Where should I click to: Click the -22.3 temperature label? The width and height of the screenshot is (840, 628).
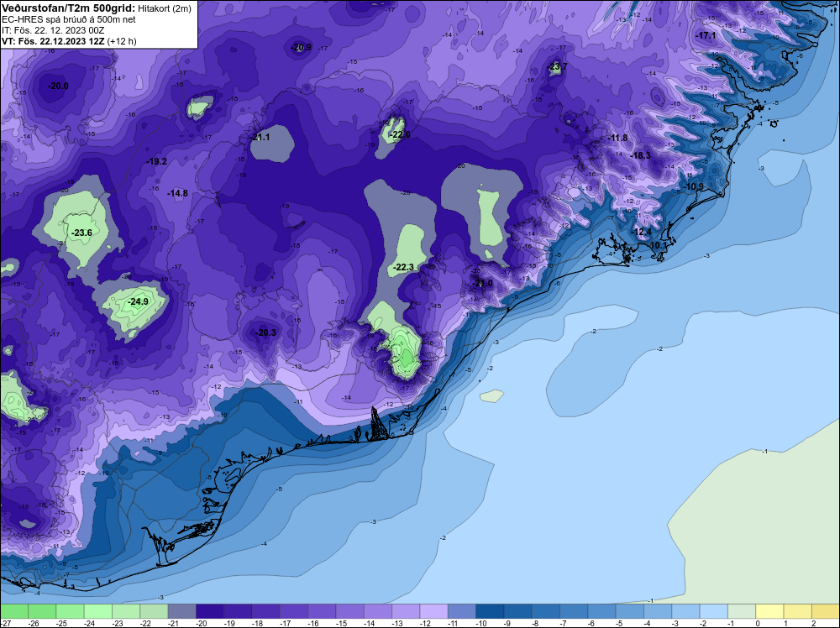pyautogui.click(x=403, y=267)
